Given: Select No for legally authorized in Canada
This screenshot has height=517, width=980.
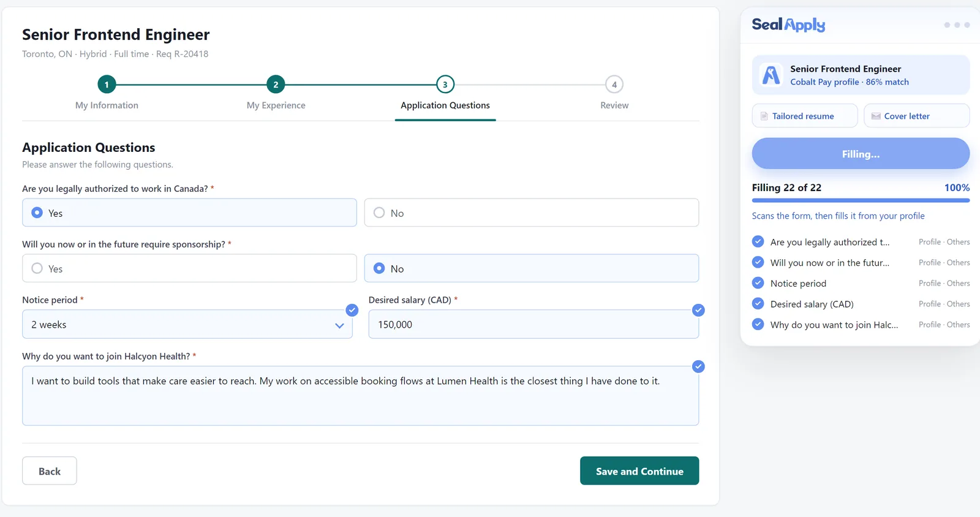Looking at the screenshot, I should pos(532,213).
